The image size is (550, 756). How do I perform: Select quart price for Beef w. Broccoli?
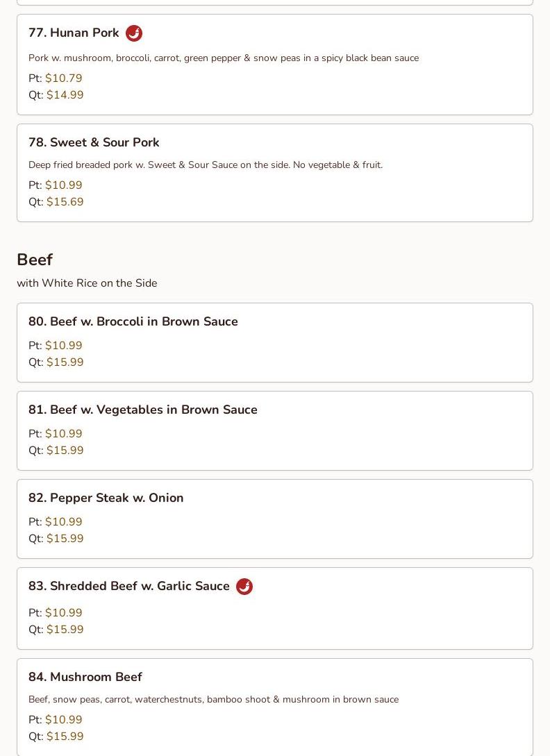65,362
